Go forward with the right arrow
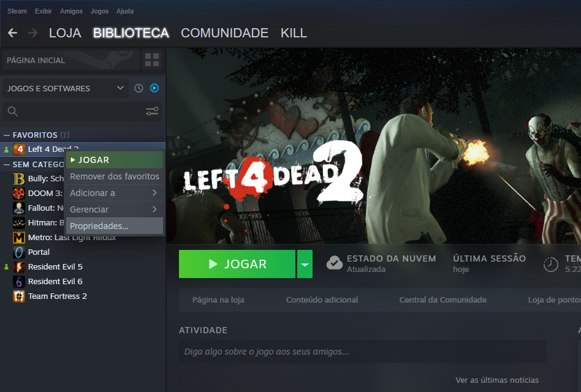The width and height of the screenshot is (581, 392). pyautogui.click(x=32, y=33)
